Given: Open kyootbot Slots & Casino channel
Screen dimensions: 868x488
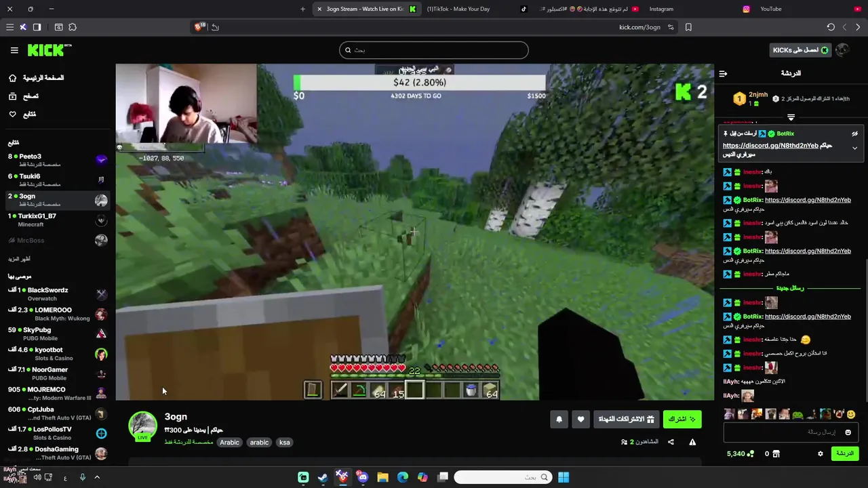Looking at the screenshot, I should [x=57, y=354].
